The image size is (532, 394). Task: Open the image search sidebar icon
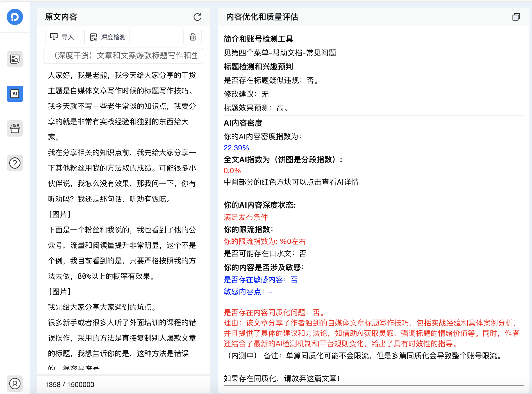15,59
